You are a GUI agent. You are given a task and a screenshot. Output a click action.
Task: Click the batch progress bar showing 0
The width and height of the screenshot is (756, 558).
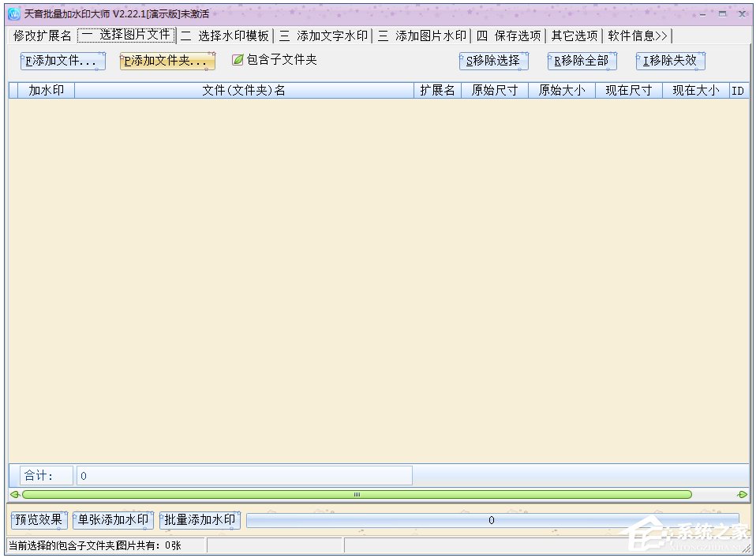[x=492, y=520]
